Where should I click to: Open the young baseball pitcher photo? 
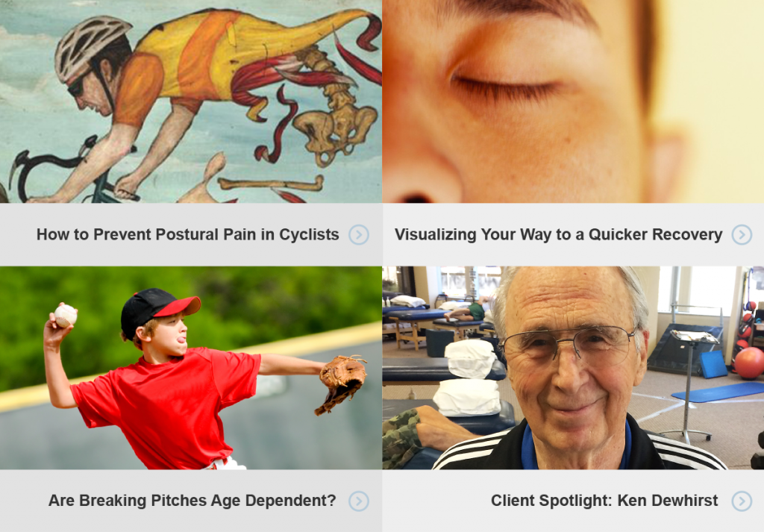point(190,368)
